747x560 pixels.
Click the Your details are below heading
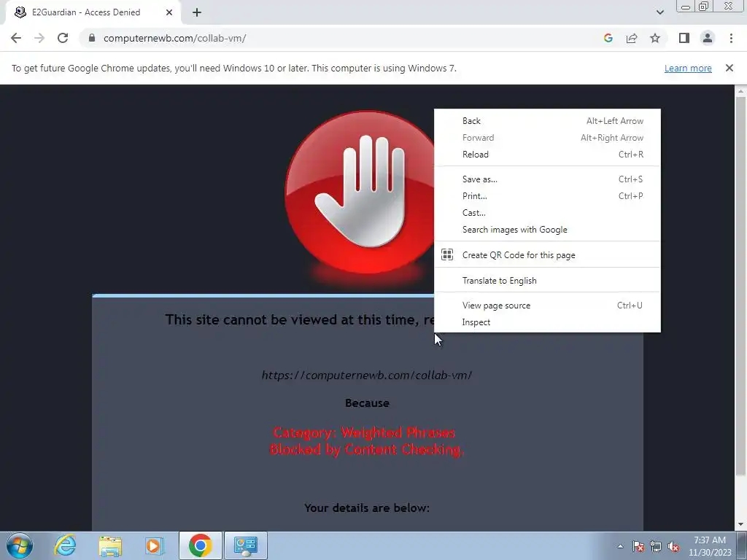point(367,508)
